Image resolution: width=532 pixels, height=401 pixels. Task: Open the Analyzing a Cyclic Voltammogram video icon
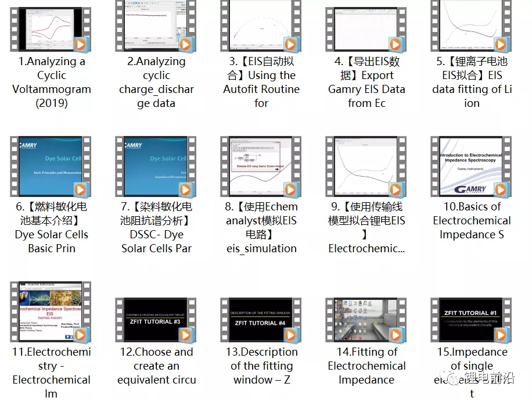point(51,26)
